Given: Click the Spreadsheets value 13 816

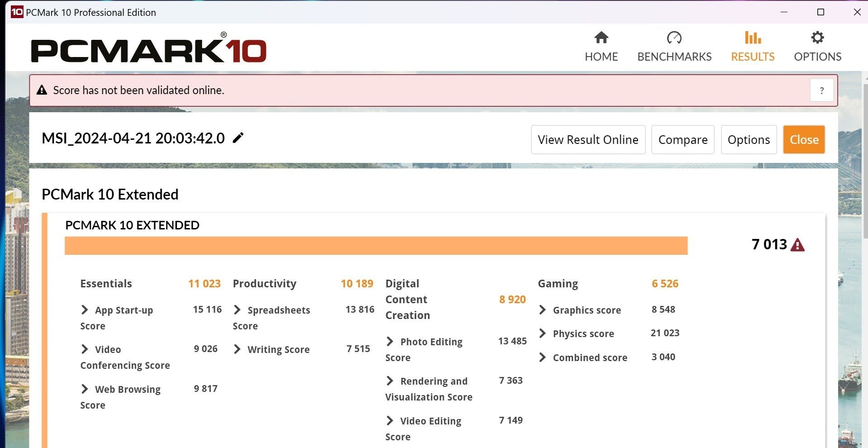Looking at the screenshot, I should 360,310.
